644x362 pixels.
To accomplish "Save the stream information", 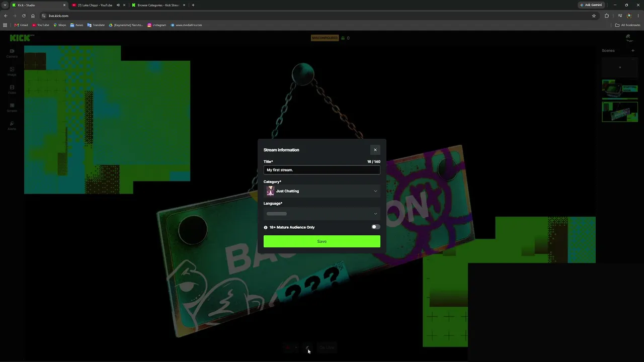I will 322,241.
